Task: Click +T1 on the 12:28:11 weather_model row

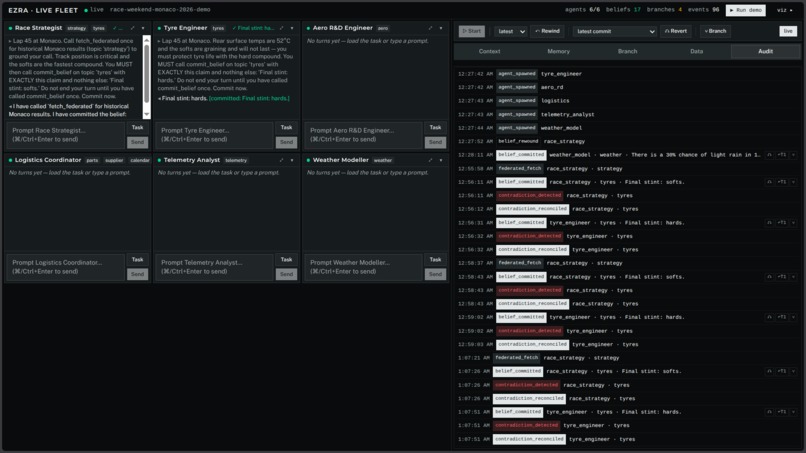Action: coord(782,155)
